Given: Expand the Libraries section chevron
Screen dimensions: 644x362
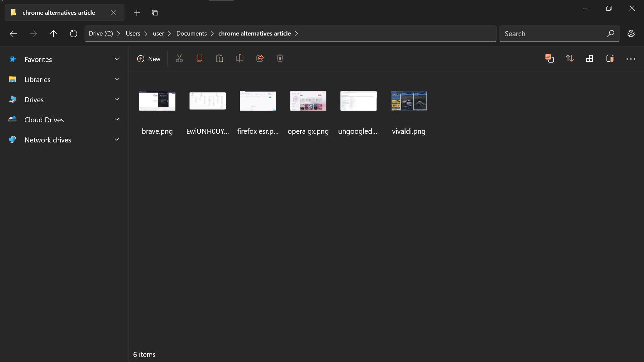Looking at the screenshot, I should coord(117,79).
